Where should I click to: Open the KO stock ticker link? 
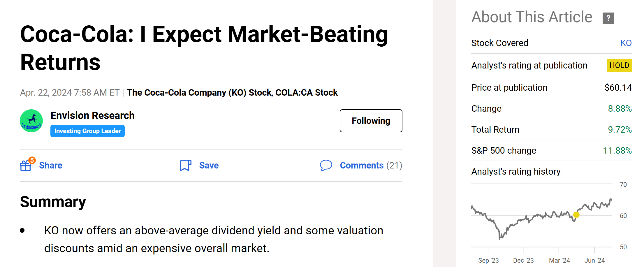coord(626,43)
